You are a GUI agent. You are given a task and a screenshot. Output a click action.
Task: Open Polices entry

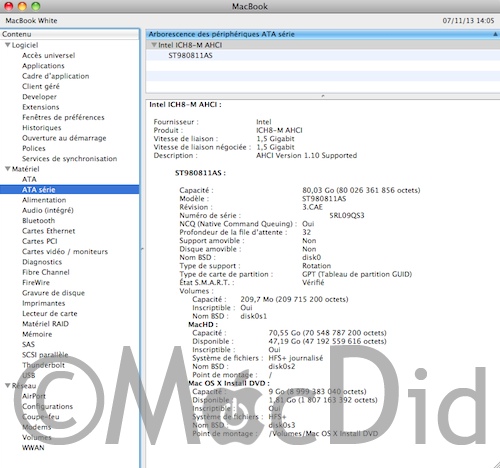(34, 148)
